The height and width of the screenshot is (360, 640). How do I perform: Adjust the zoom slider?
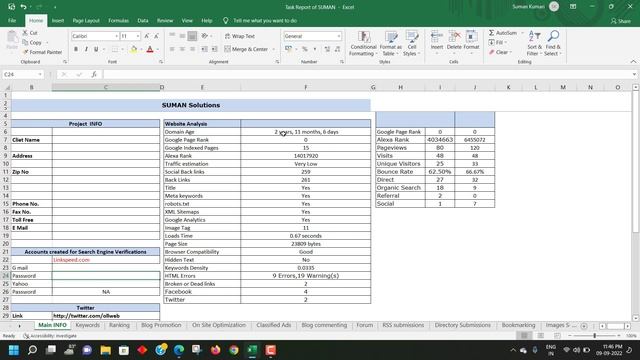click(594, 336)
